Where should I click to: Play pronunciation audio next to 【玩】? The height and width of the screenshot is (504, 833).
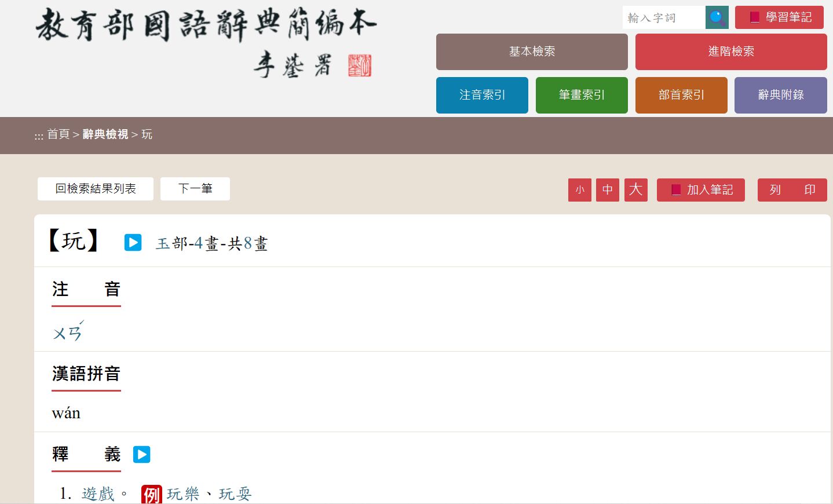coord(133,242)
